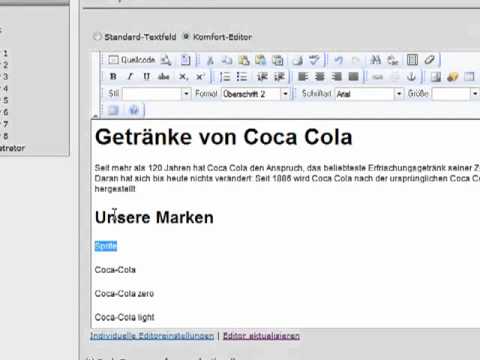Open the Schriftart dropdown showing Arial
This screenshot has height=360, width=480.
coord(369,94)
